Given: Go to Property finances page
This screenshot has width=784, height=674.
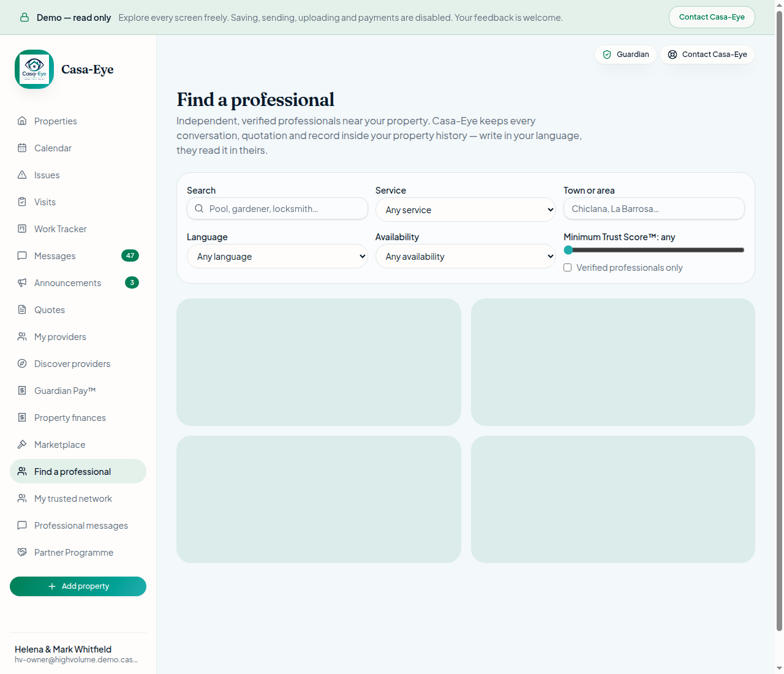Looking at the screenshot, I should (x=78, y=417).
